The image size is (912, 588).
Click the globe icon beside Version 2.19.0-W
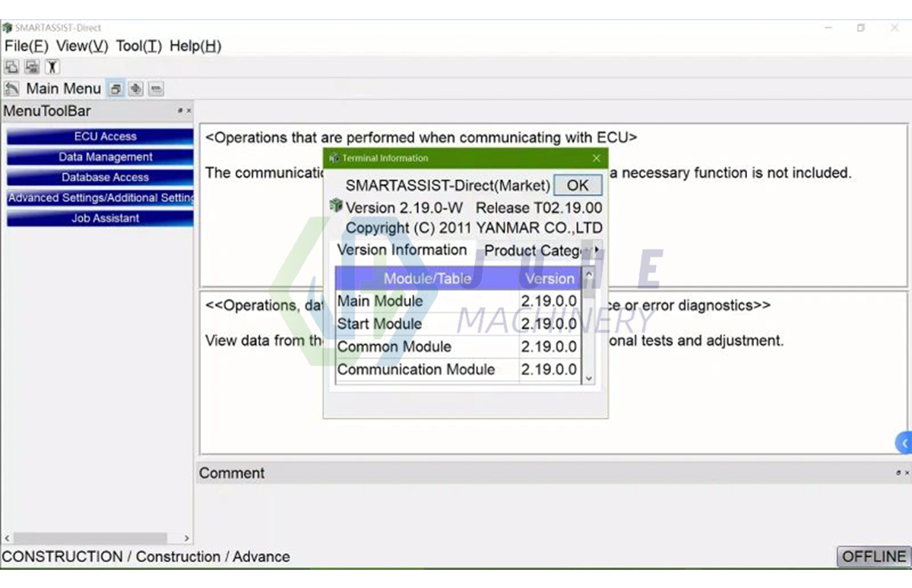click(335, 205)
